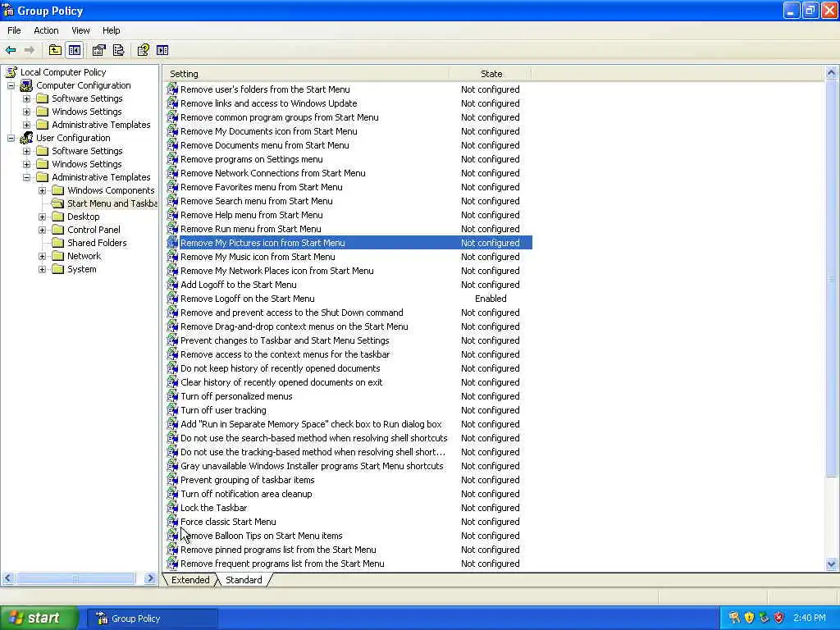The image size is (840, 630).
Task: Open the Help menu
Action: click(x=111, y=30)
